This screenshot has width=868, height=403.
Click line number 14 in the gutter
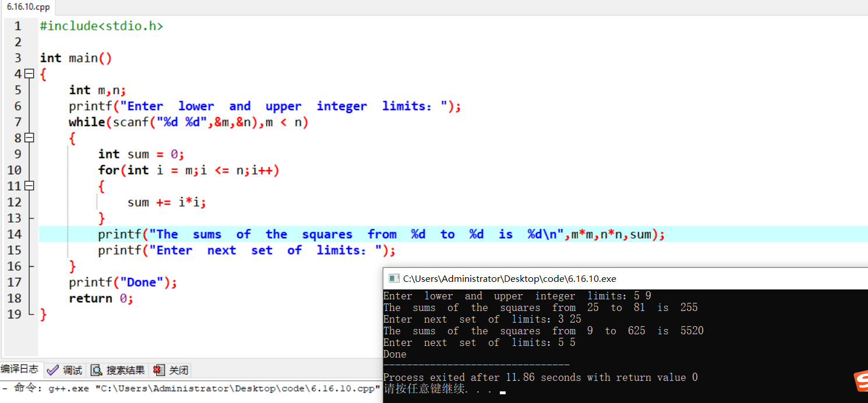(14, 234)
